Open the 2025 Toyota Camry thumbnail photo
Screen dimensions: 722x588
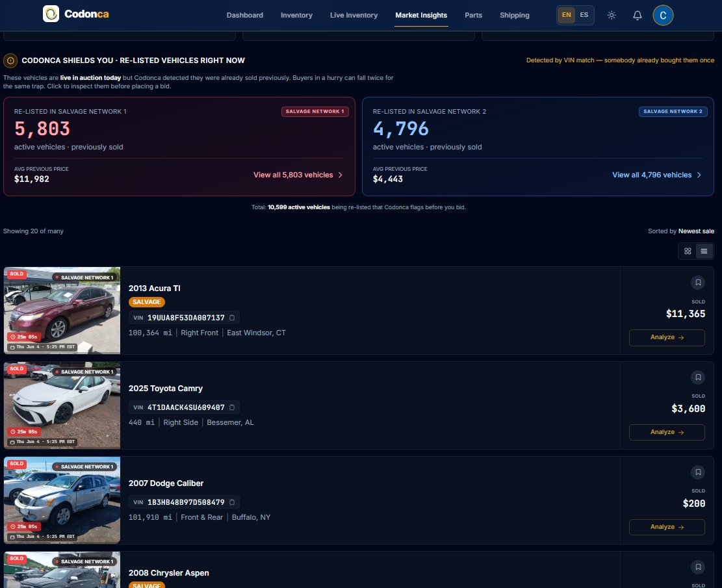tap(62, 405)
